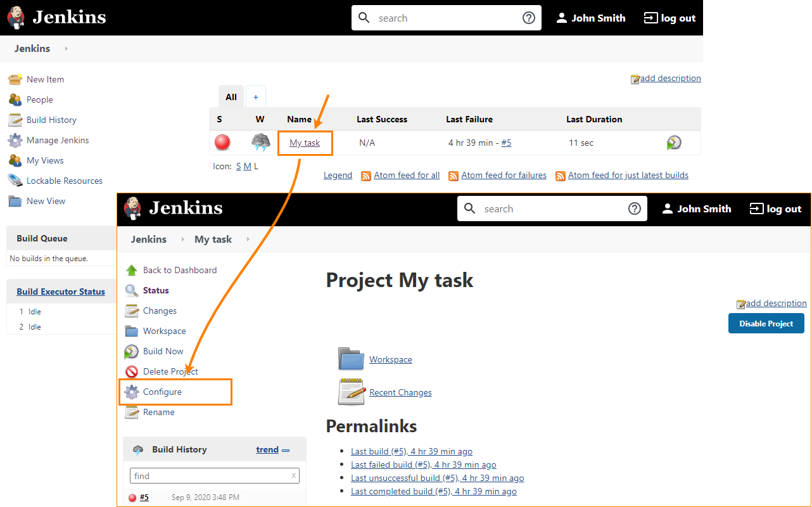Viewport: 812px width, 507px height.
Task: Add a new view with plus tab
Action: pos(256,97)
